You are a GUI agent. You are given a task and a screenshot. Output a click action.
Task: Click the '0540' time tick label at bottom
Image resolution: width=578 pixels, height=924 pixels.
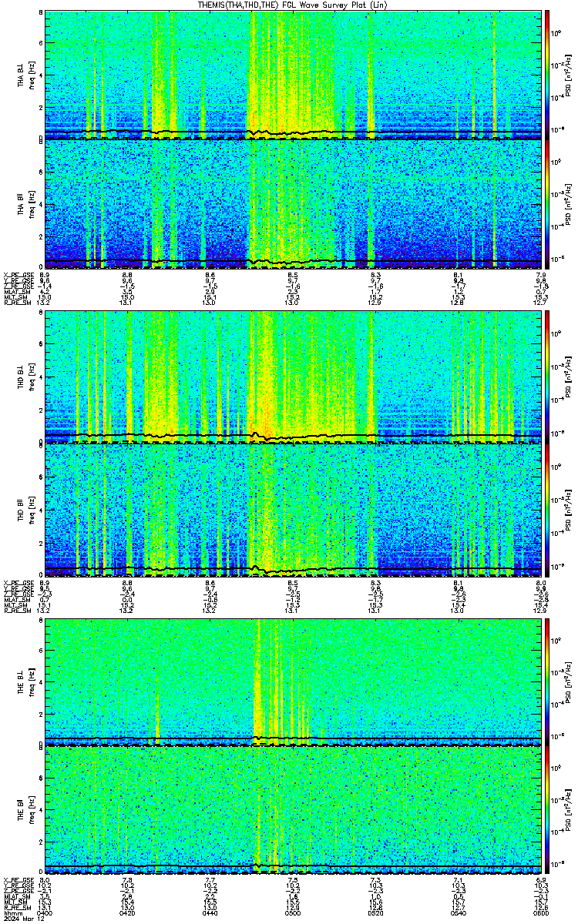(459, 912)
